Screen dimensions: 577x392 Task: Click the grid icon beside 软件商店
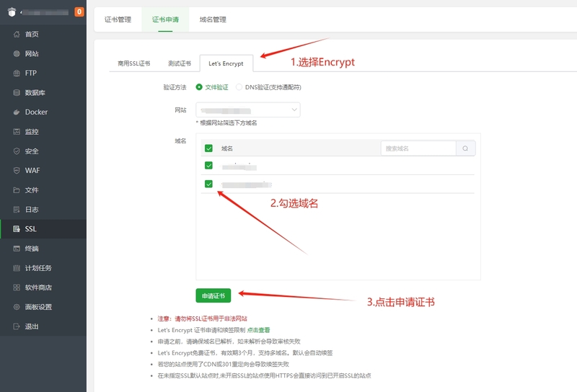click(x=17, y=288)
